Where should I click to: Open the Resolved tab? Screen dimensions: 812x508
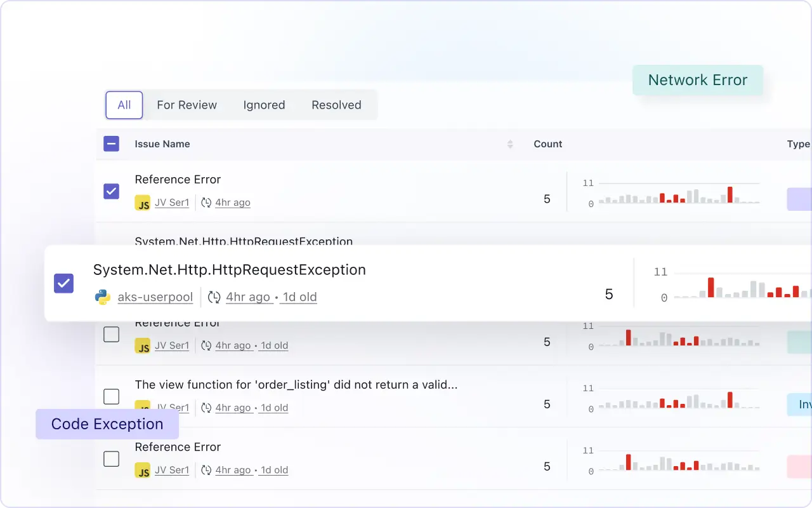pyautogui.click(x=336, y=105)
